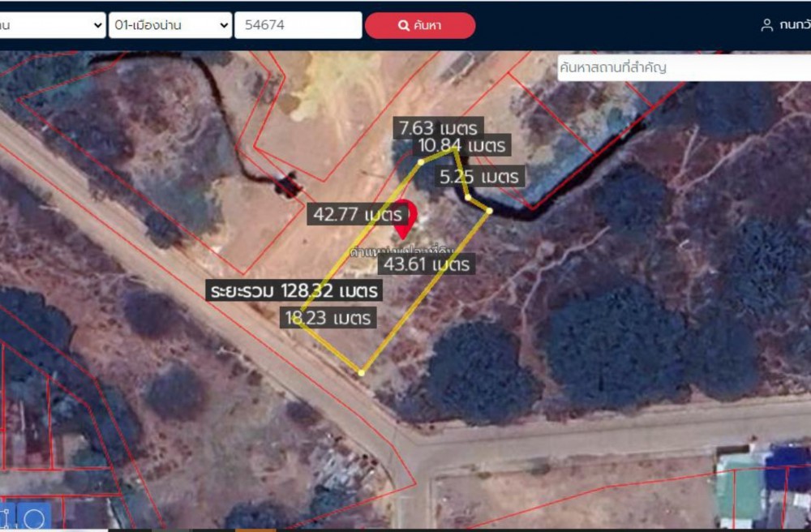Screen dimensions: 811x532
Task: Click the red ค้นหา search button
Action: pos(420,25)
